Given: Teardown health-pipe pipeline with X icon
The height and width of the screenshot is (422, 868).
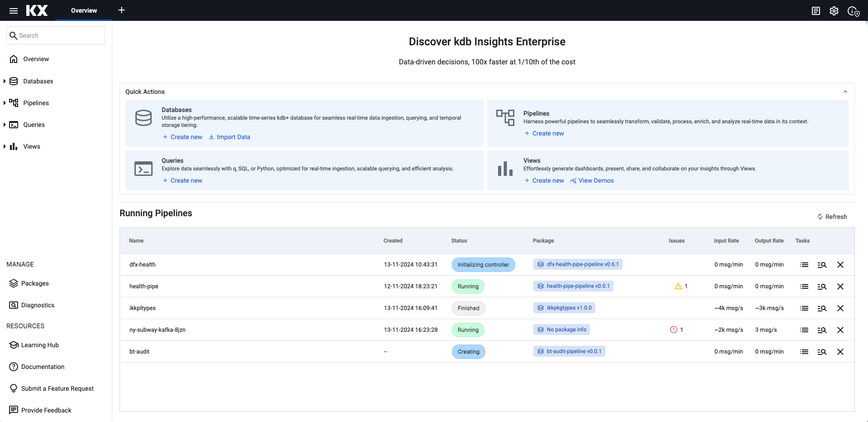Looking at the screenshot, I should pyautogui.click(x=840, y=286).
